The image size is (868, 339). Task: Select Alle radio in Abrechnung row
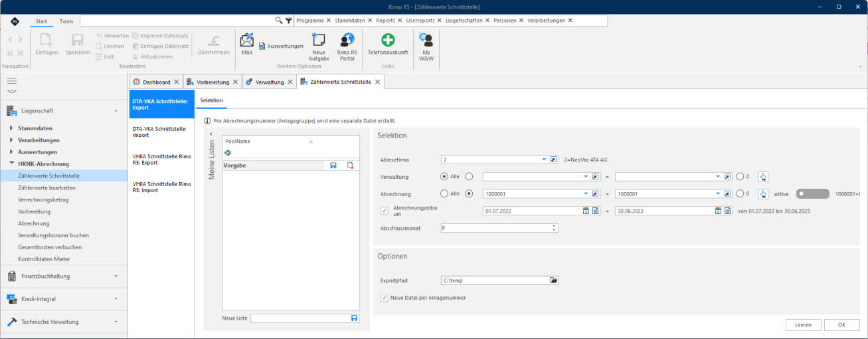[444, 193]
